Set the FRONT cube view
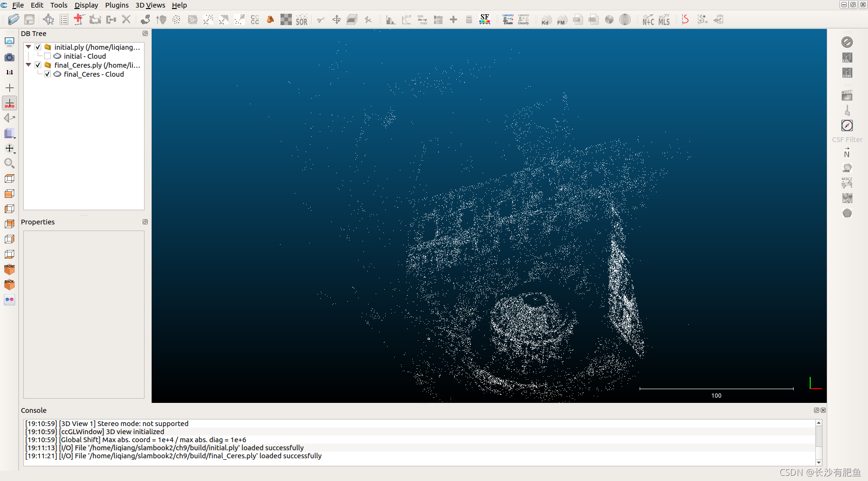Viewport: 868px width, 481px height. (9, 269)
